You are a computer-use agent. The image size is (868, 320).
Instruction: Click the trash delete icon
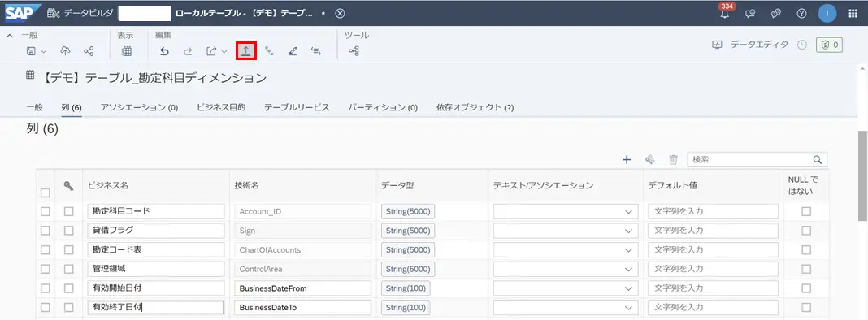click(x=673, y=160)
